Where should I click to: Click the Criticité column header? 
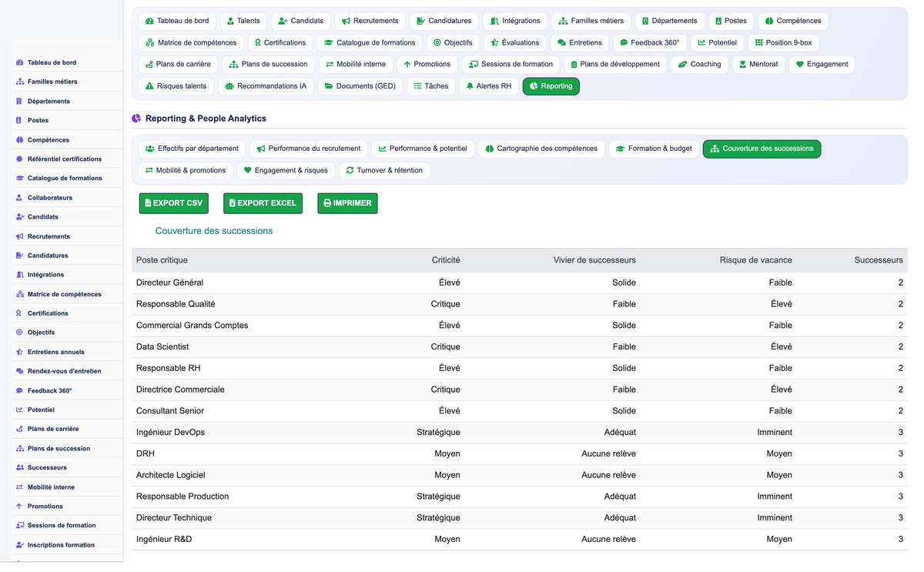tap(446, 260)
